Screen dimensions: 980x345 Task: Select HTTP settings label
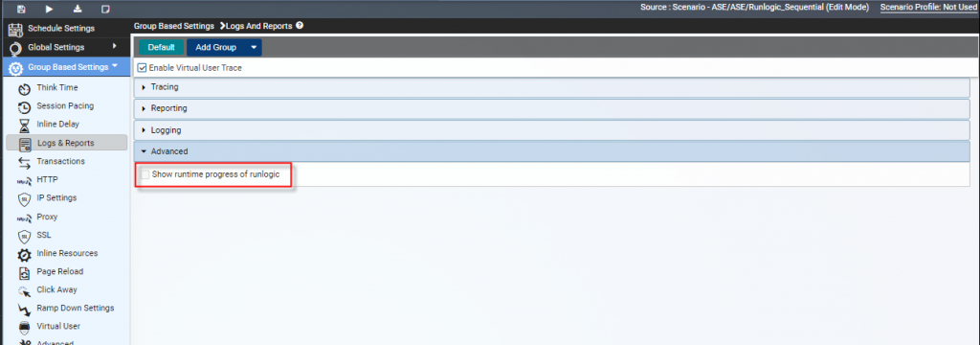48,179
